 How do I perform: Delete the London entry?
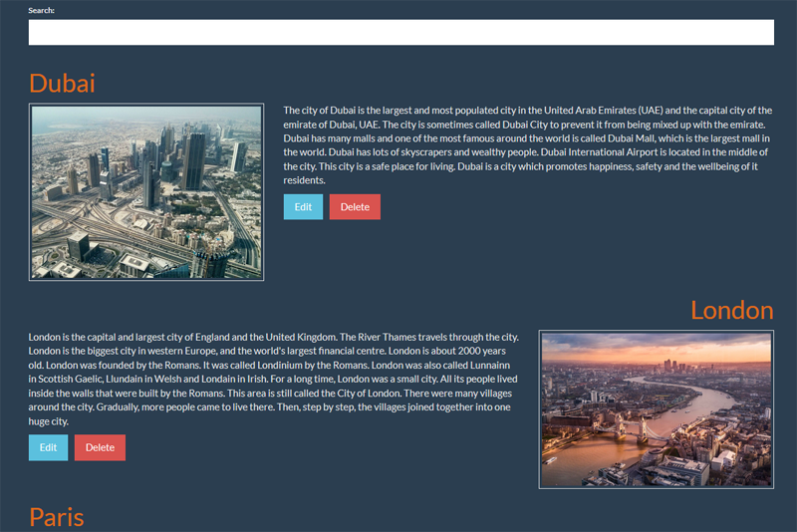101,447
